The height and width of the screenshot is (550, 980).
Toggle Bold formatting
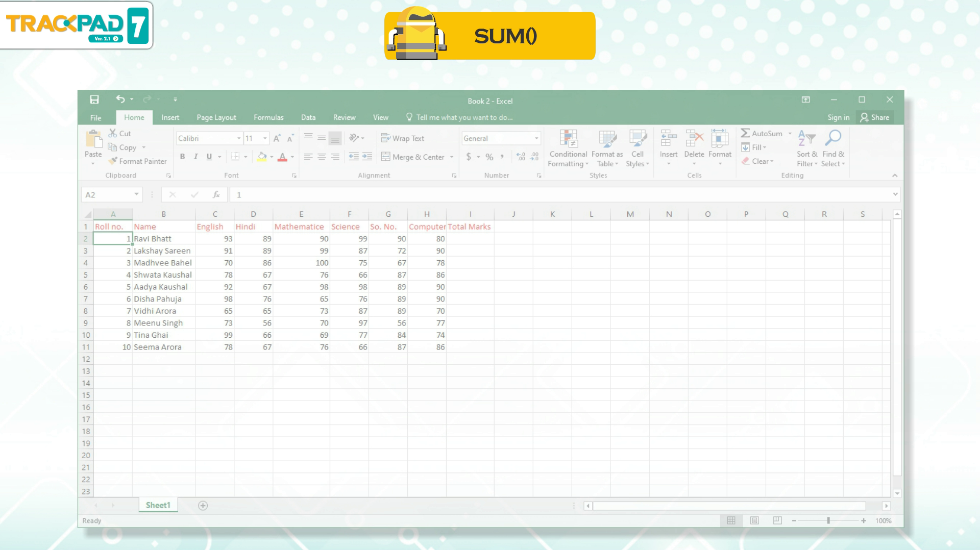182,157
